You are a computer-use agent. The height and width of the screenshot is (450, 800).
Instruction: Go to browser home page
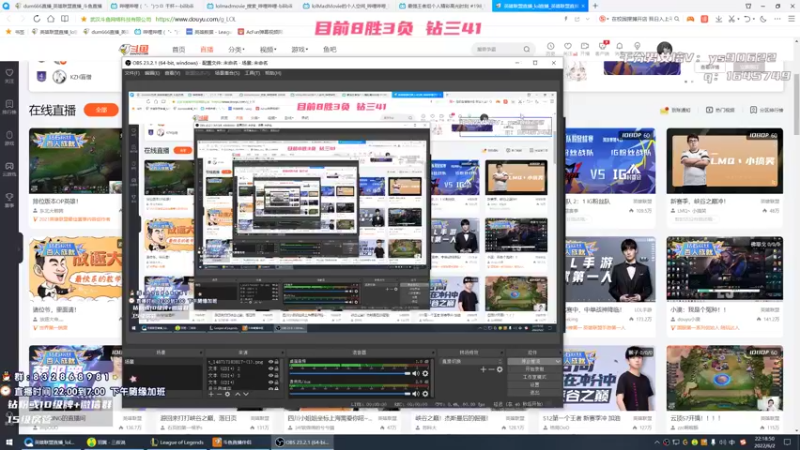pos(51,19)
